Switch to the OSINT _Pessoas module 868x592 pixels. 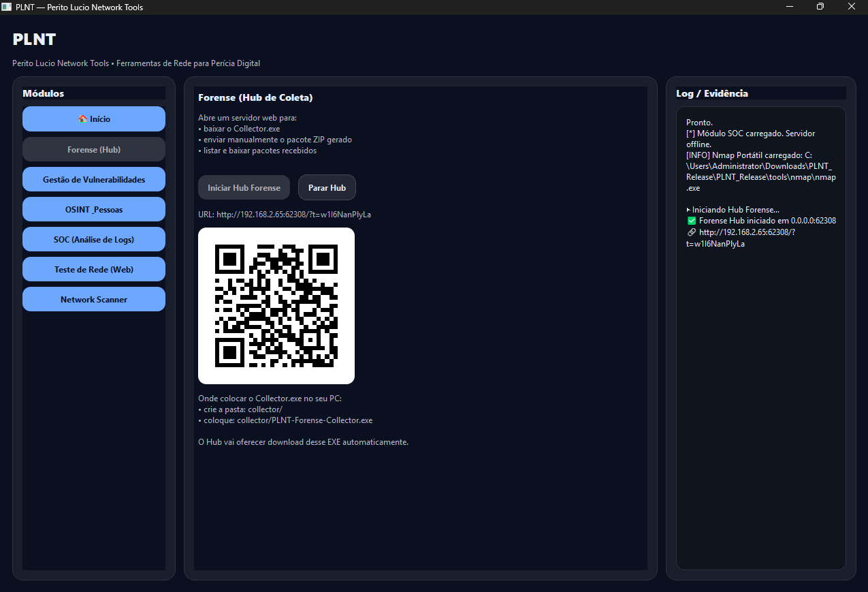click(x=94, y=209)
